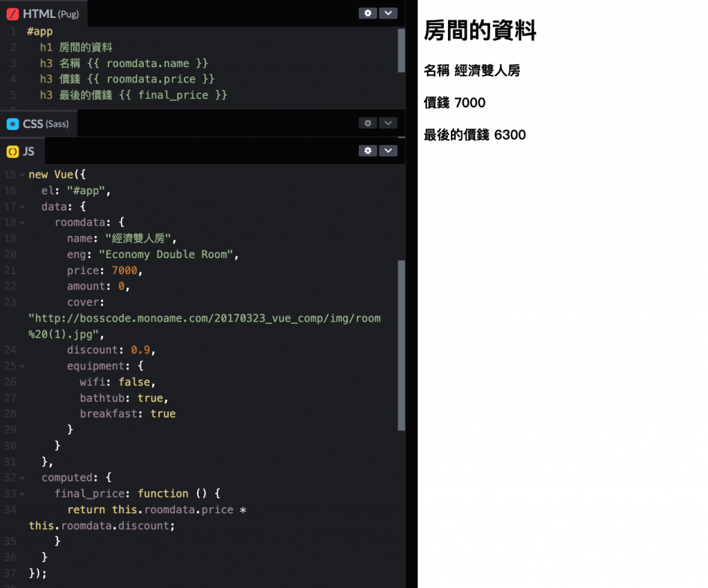Click 'final_price' in HTML line 5

[x=174, y=95]
